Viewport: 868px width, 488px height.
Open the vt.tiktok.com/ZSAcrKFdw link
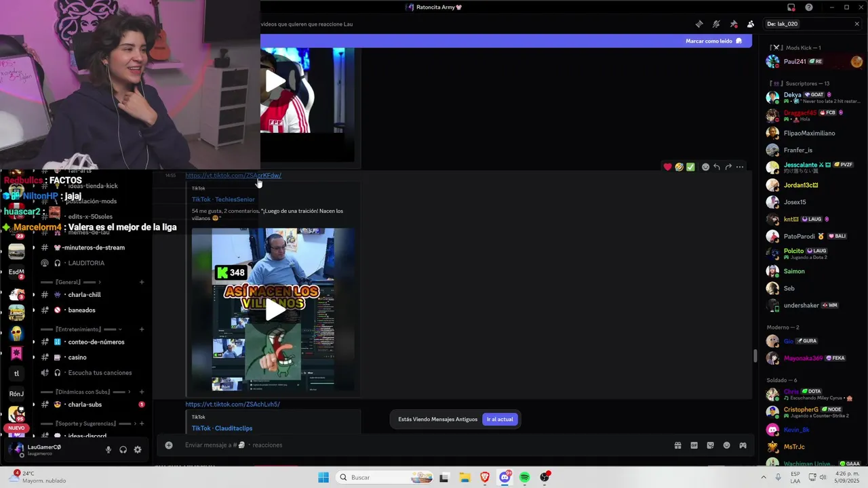(233, 176)
